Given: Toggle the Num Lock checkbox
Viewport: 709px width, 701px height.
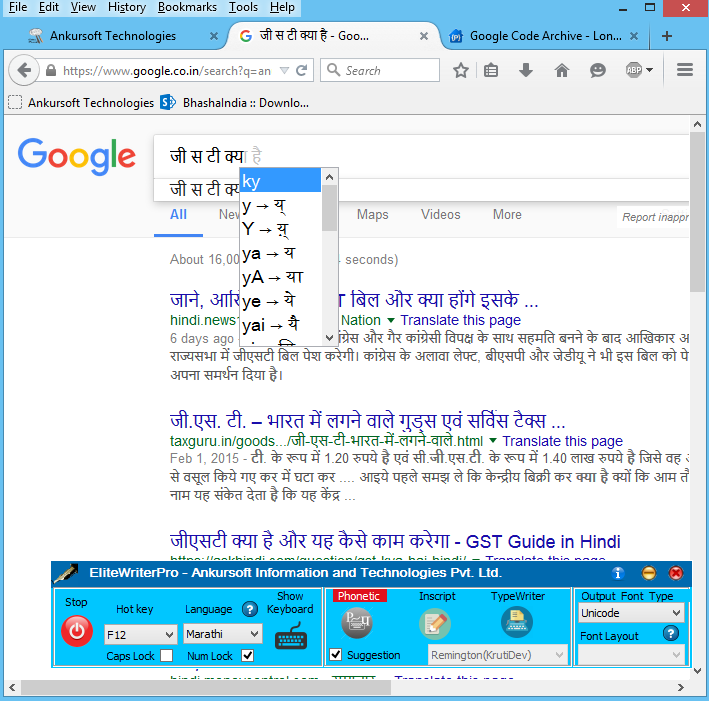Looking at the screenshot, I should pos(247,655).
